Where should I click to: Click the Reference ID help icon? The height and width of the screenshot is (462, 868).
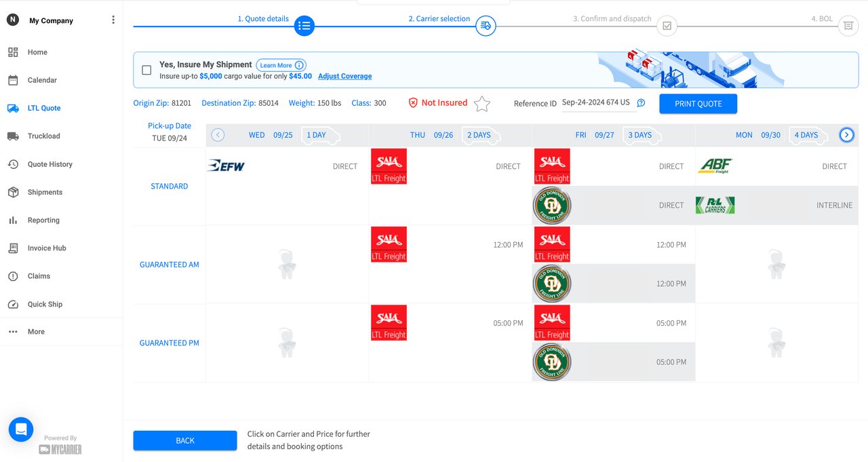pyautogui.click(x=641, y=103)
